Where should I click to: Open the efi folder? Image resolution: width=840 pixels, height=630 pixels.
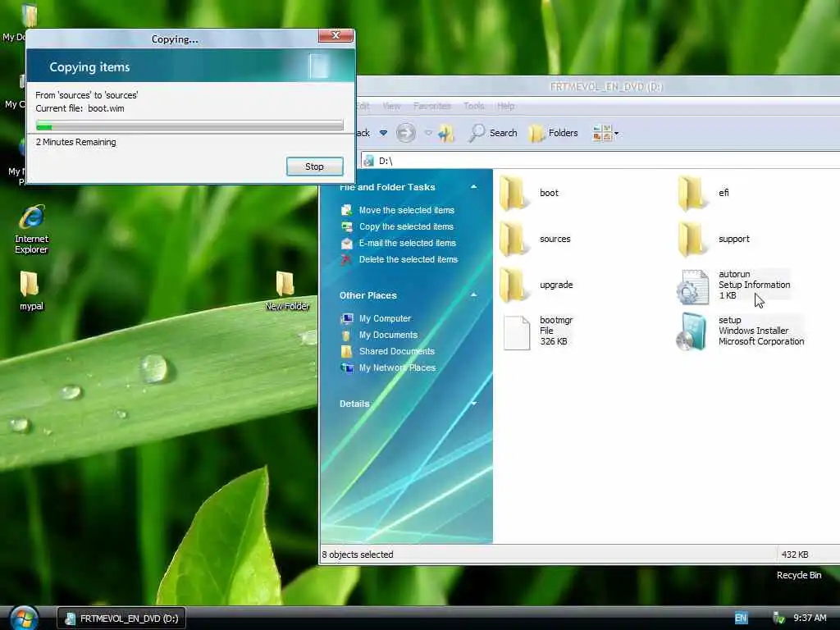click(x=703, y=193)
